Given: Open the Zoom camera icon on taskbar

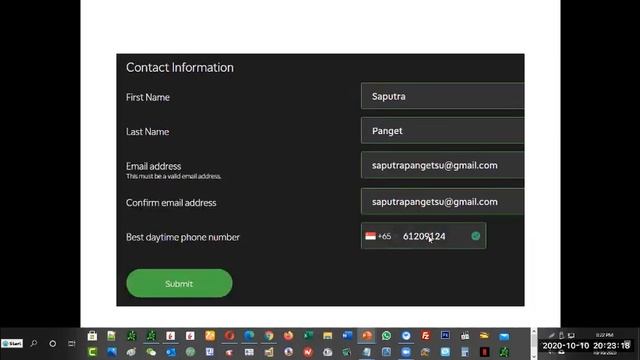Looking at the screenshot, I should pos(406,352).
